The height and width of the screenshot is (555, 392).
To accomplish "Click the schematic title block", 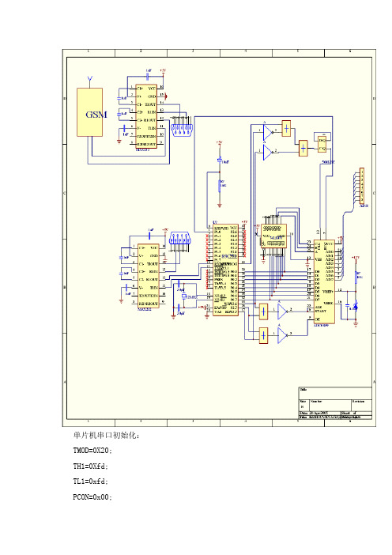I will pyautogui.click(x=335, y=403).
